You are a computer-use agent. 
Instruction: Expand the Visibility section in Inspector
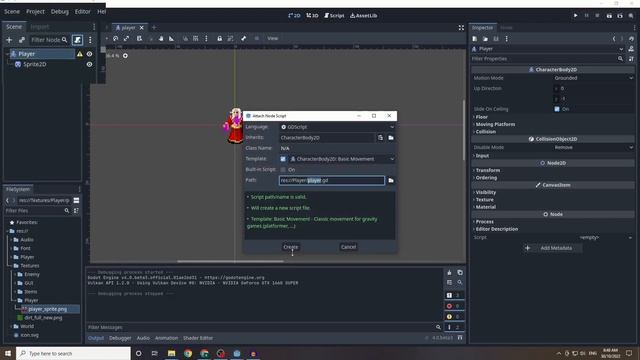click(x=485, y=192)
